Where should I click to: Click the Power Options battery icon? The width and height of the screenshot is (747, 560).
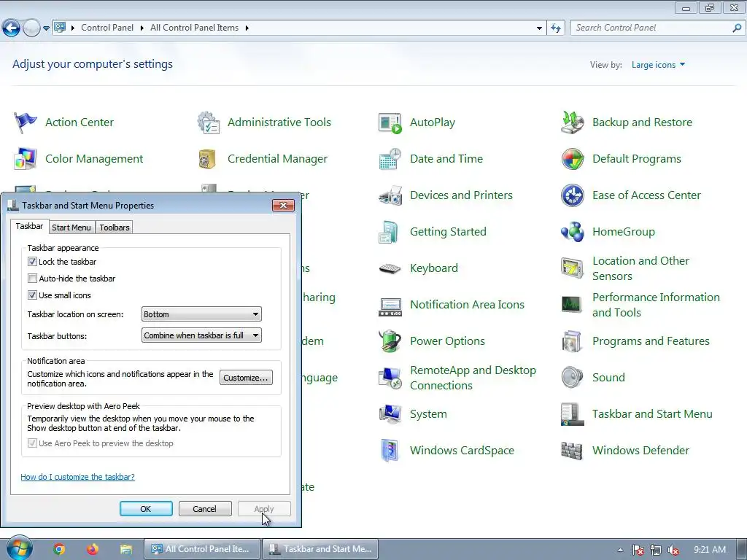pos(390,341)
